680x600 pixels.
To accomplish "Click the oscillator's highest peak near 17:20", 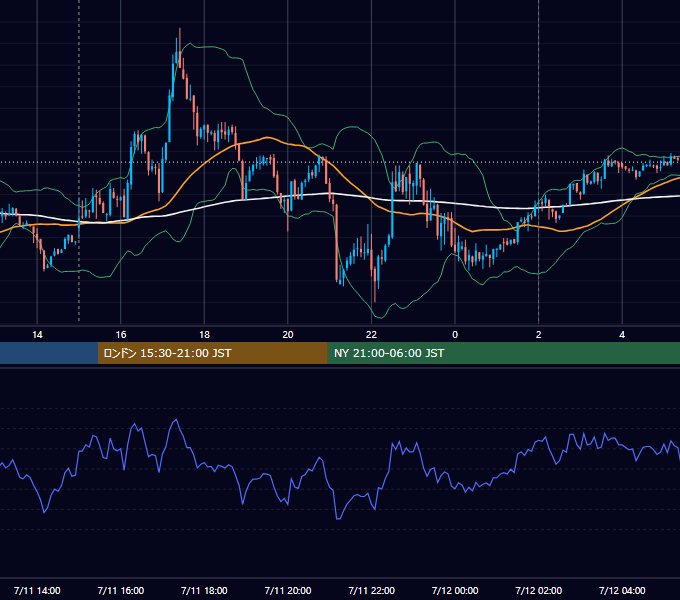I will 176,420.
